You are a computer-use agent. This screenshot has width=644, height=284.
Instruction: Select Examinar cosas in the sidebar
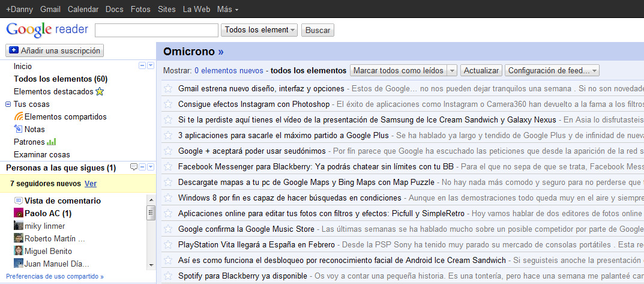[x=42, y=154]
